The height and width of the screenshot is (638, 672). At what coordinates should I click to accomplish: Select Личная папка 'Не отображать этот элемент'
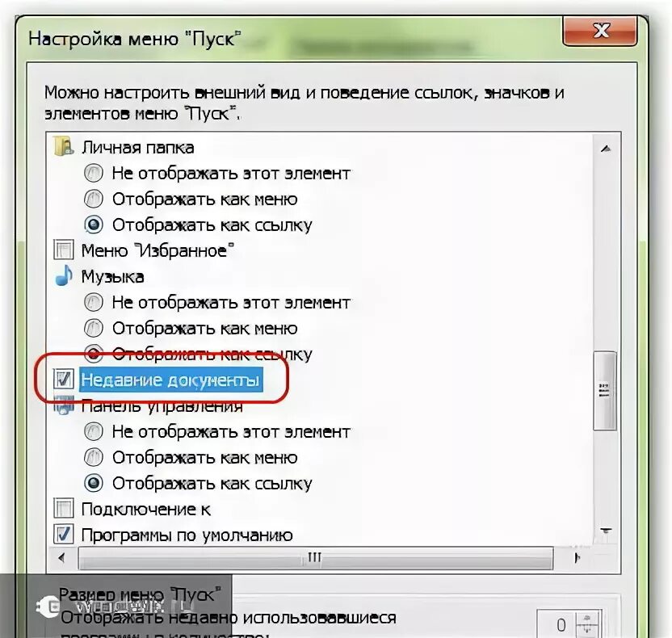coord(94,173)
